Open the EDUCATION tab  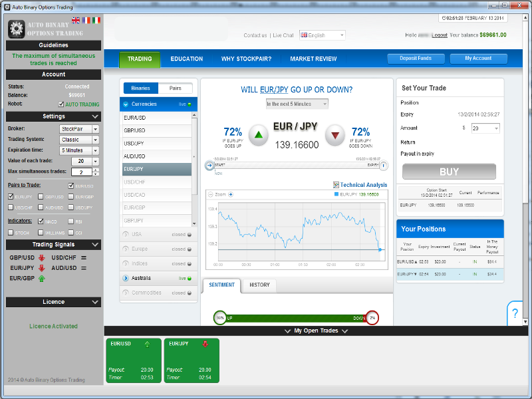pyautogui.click(x=187, y=59)
